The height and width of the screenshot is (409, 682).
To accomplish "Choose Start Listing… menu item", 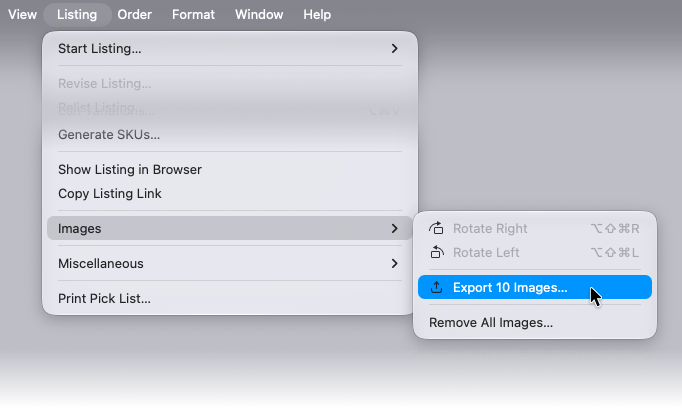I will [x=230, y=48].
